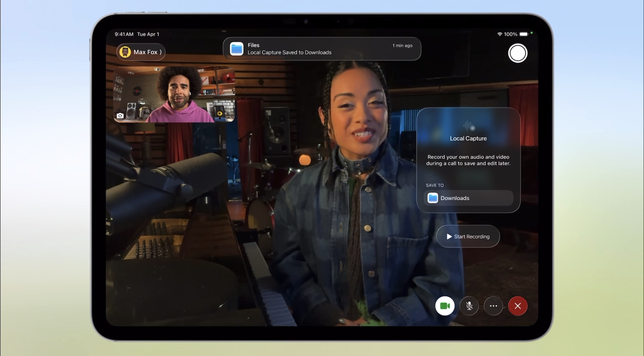Click the Files folder icon in notification
The width and height of the screenshot is (644, 356).
[237, 49]
